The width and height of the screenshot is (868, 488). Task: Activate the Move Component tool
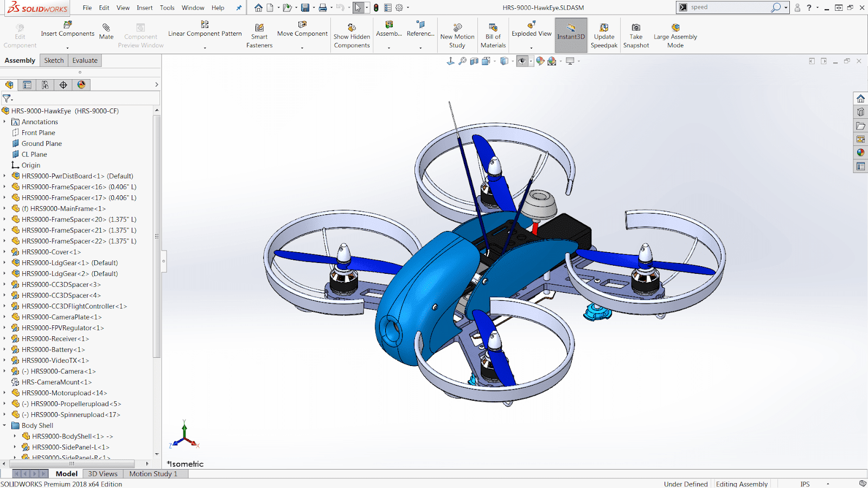coord(302,33)
